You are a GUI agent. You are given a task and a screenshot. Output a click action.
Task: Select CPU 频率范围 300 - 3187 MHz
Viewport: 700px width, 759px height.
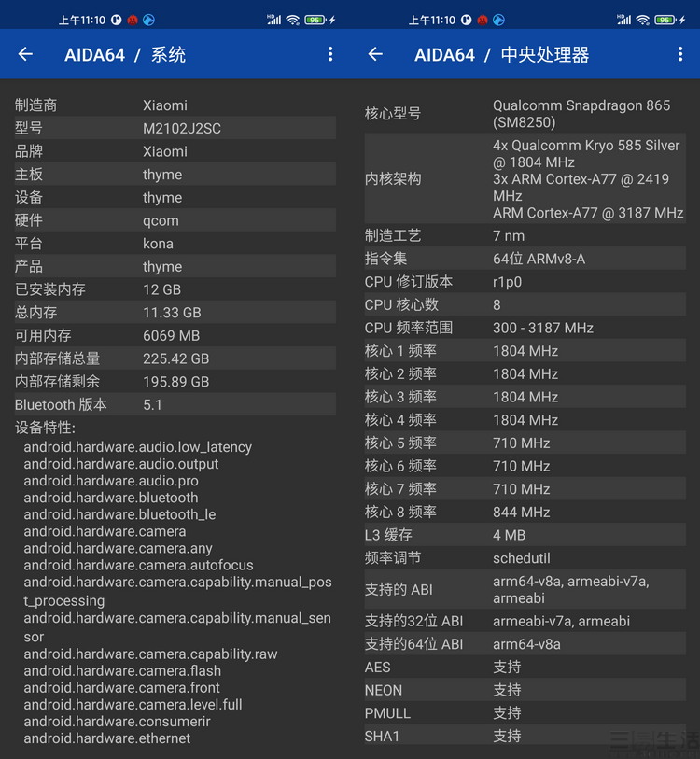point(543,328)
